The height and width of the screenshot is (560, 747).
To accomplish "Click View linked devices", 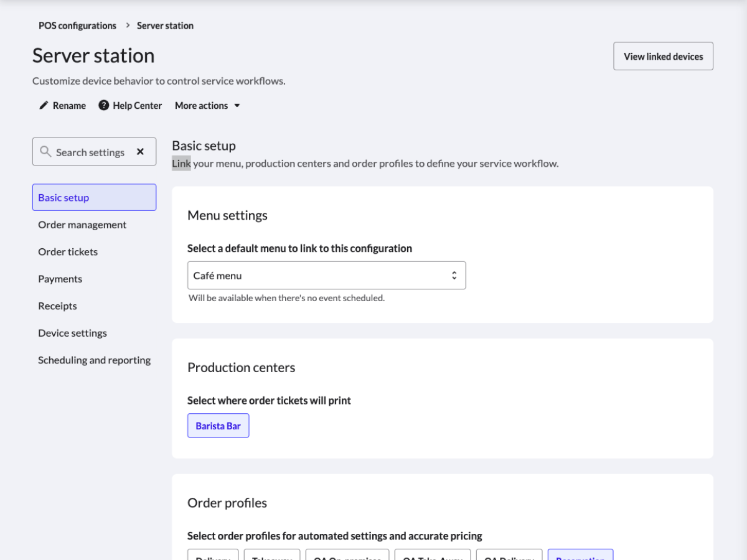I will [663, 55].
